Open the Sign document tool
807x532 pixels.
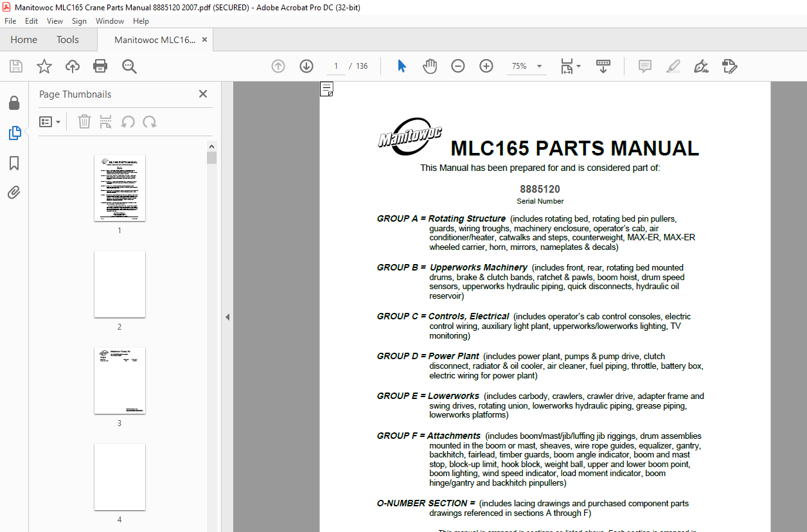pos(701,66)
